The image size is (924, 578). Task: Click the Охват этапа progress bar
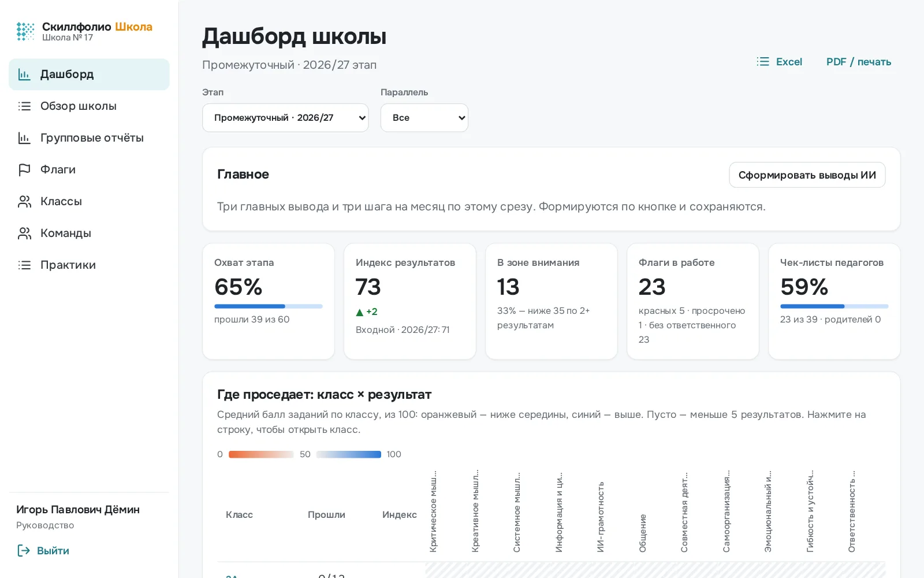[x=269, y=306]
